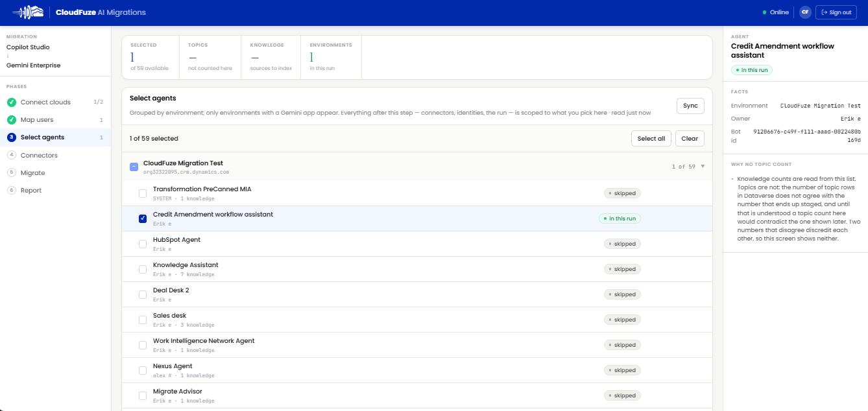Open the Select agents phase

click(x=55, y=137)
